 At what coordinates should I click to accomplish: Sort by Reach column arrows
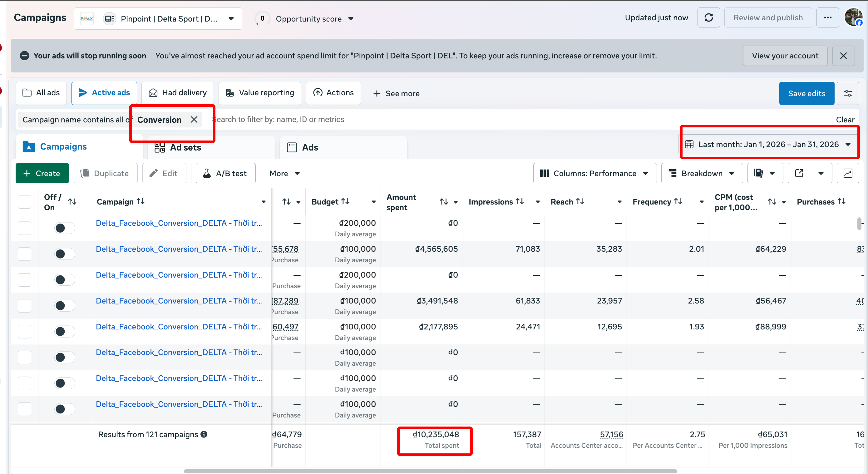point(580,201)
